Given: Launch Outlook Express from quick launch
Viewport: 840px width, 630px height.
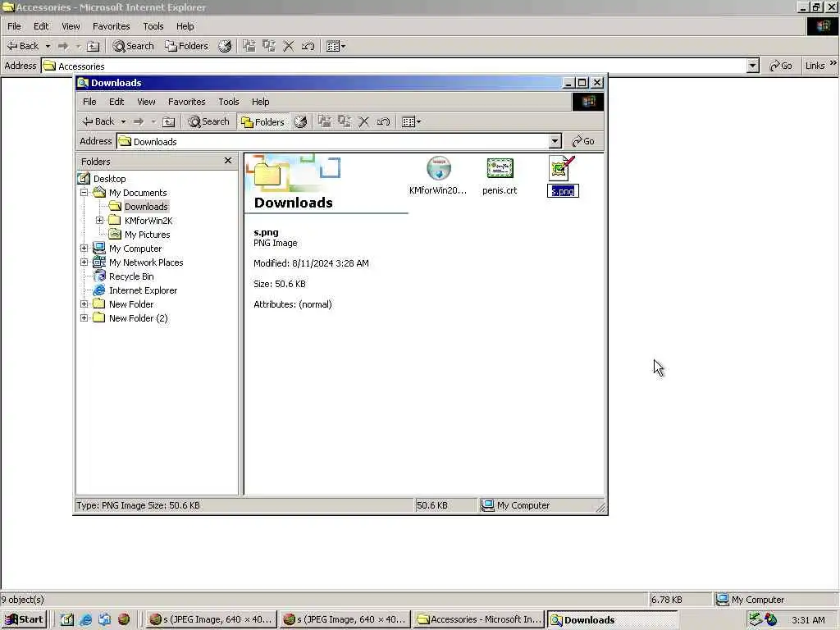Looking at the screenshot, I should tap(104, 619).
